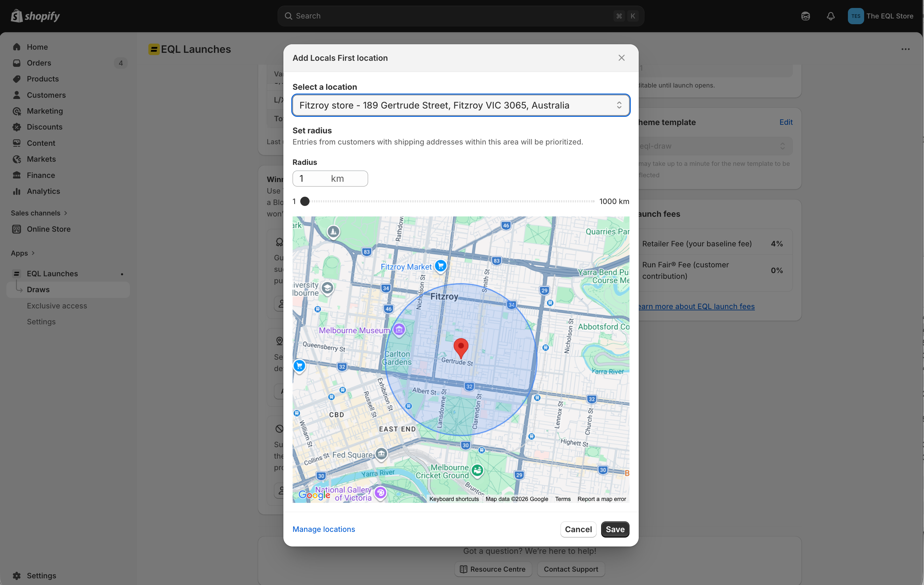The image size is (924, 585).
Task: Expand Sales channels section
Action: coord(39,213)
